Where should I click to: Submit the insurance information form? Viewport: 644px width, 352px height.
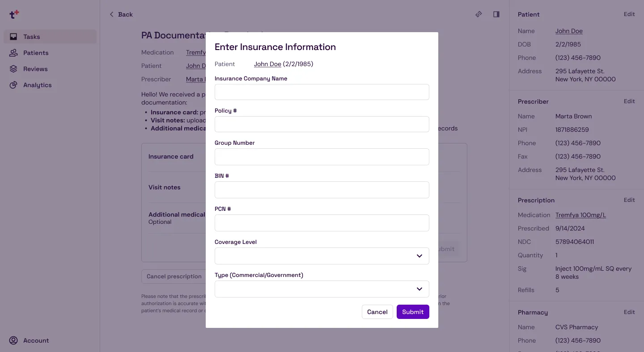[x=412, y=312]
